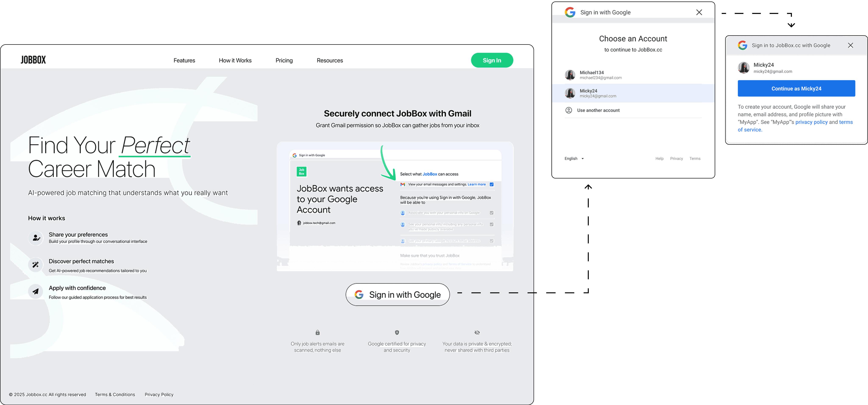
Task: Go to How it Works in navigation
Action: pyautogui.click(x=235, y=61)
